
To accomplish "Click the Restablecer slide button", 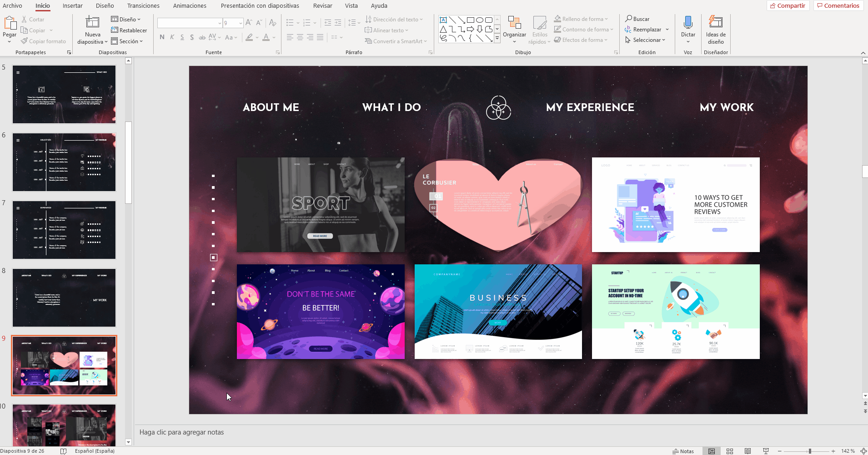I will coord(129,30).
